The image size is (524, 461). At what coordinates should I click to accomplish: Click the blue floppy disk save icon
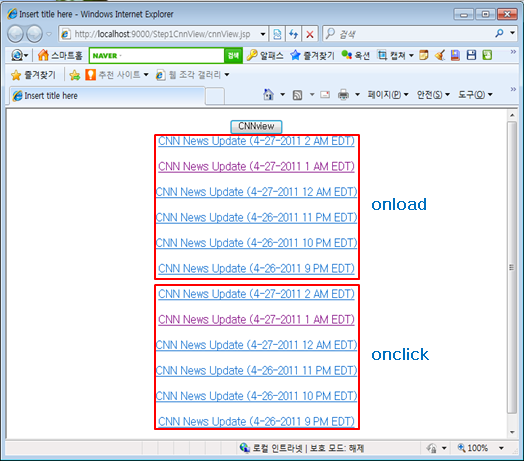471,55
